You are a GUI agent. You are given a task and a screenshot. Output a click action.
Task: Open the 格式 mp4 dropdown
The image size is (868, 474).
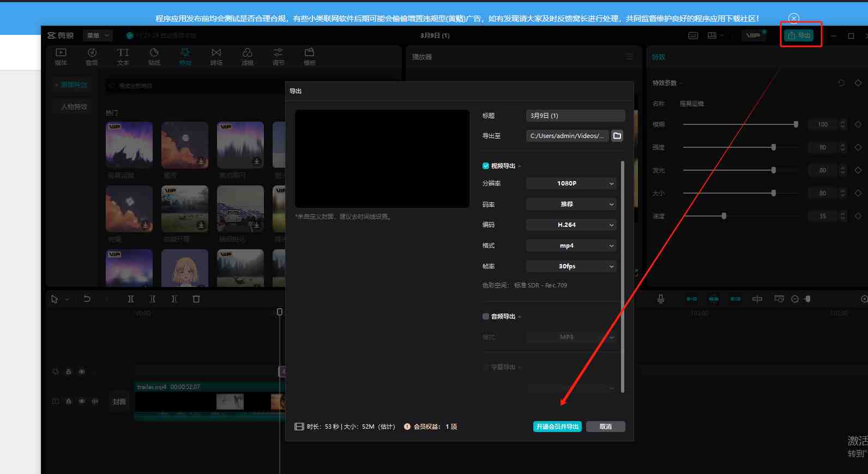click(571, 245)
